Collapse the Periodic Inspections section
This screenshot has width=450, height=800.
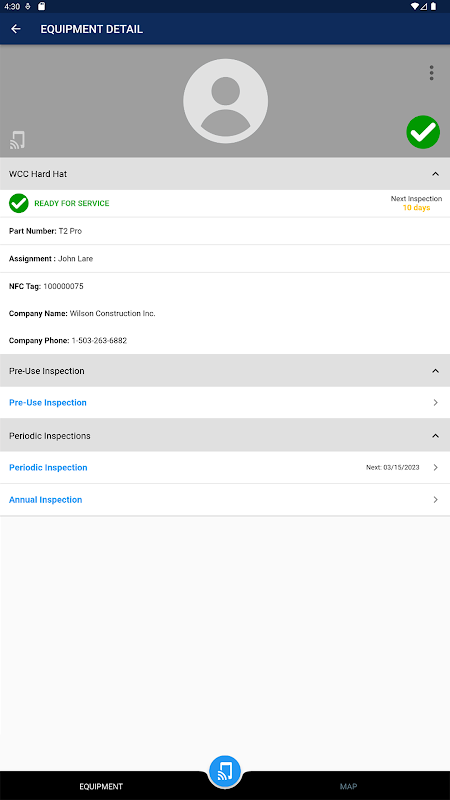(x=435, y=436)
